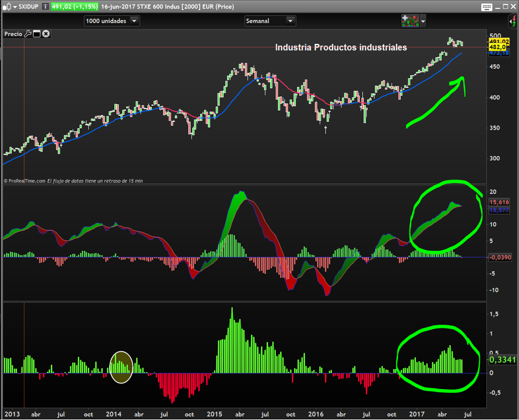The width and height of the screenshot is (519, 420).
Task: Click the green 491,02 (+1,15%) quote
Action: click(x=75, y=6)
